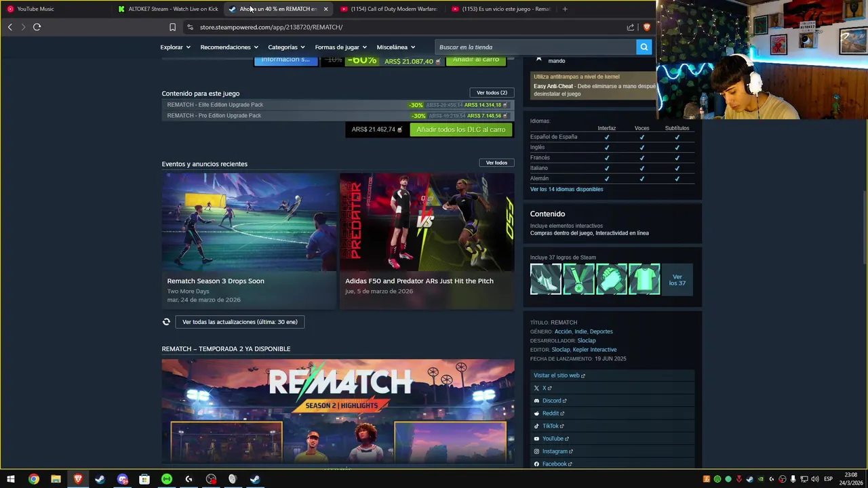Screen dimensions: 868x488
Task: Click the refresh icon beside updates button
Action: [x=166, y=322]
